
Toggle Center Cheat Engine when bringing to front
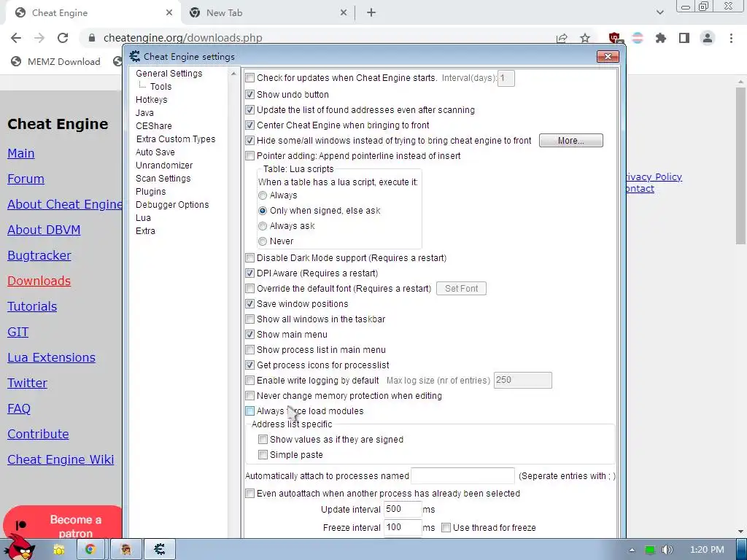pos(249,125)
